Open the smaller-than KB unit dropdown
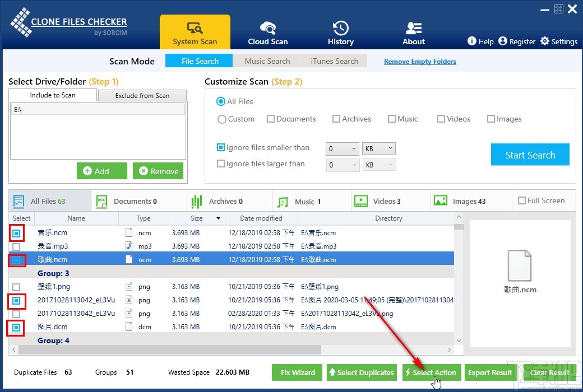This screenshot has width=583, height=392. pyautogui.click(x=379, y=148)
